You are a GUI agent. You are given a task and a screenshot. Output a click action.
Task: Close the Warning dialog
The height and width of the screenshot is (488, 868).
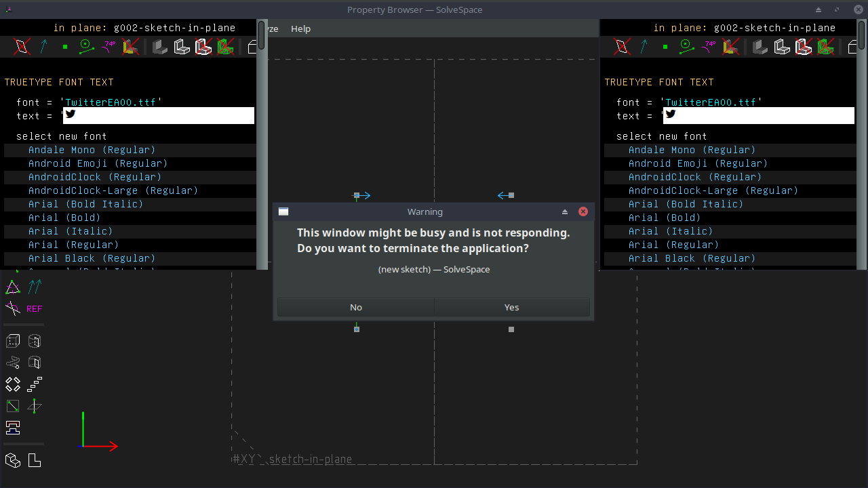(x=583, y=211)
